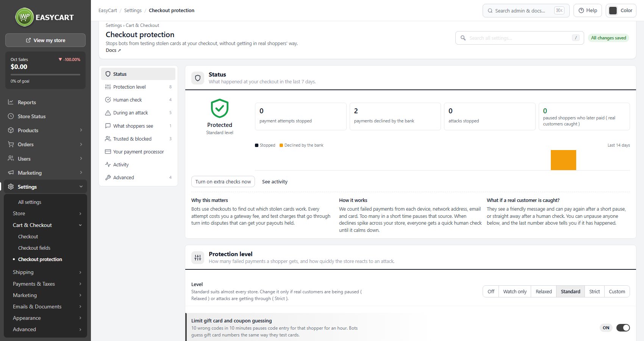The image size is (644, 341).
Task: Open the Human check section
Action: click(138, 100)
